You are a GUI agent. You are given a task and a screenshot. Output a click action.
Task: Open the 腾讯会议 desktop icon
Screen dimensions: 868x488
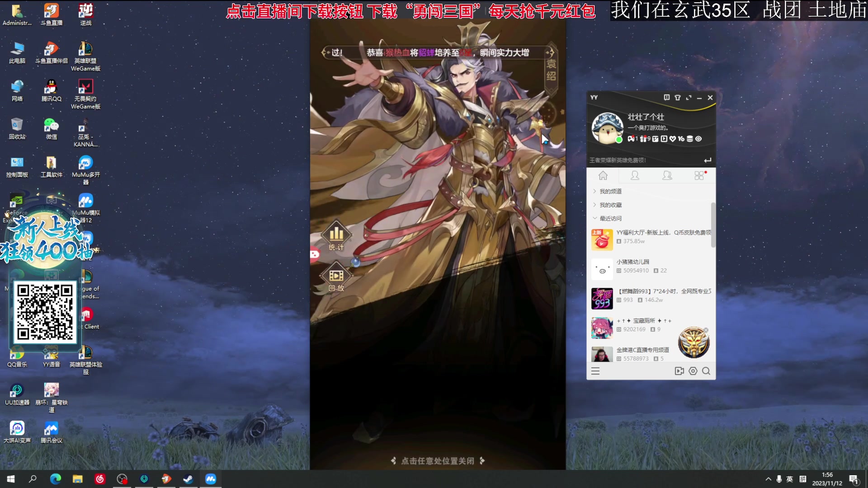52,432
